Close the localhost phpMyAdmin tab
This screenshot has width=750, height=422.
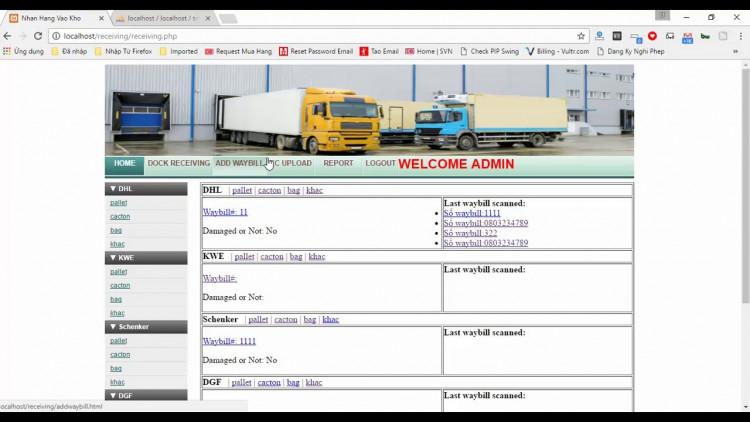[208, 18]
